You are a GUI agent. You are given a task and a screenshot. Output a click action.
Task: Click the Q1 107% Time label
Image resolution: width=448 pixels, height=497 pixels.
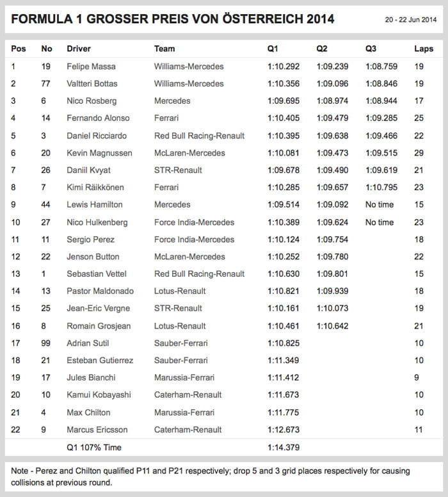(94, 447)
